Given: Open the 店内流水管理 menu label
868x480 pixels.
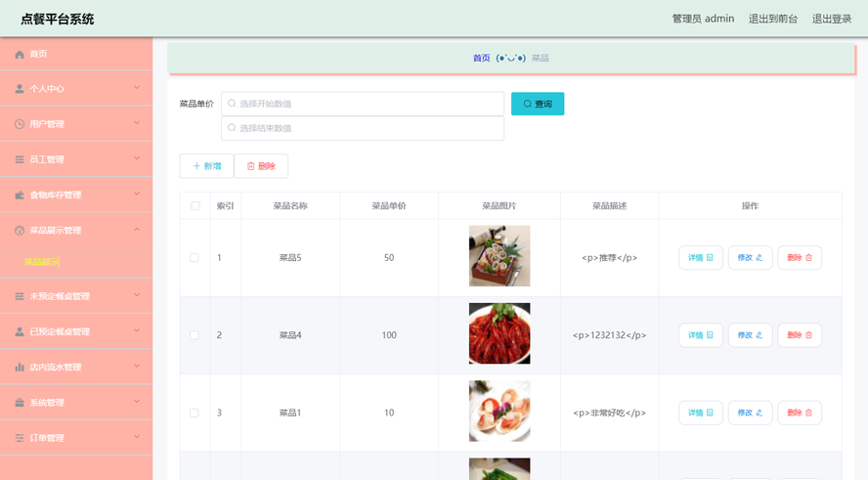Looking at the screenshot, I should (x=56, y=367).
